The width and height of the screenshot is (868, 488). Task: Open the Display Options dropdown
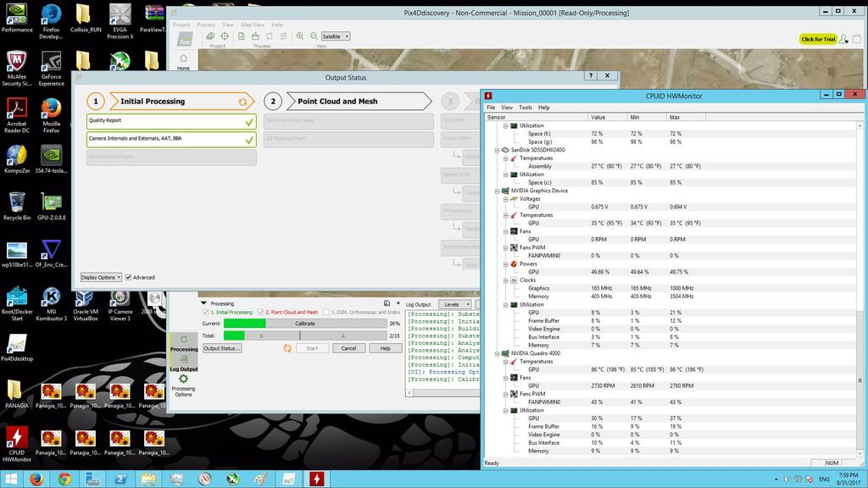pyautogui.click(x=101, y=277)
